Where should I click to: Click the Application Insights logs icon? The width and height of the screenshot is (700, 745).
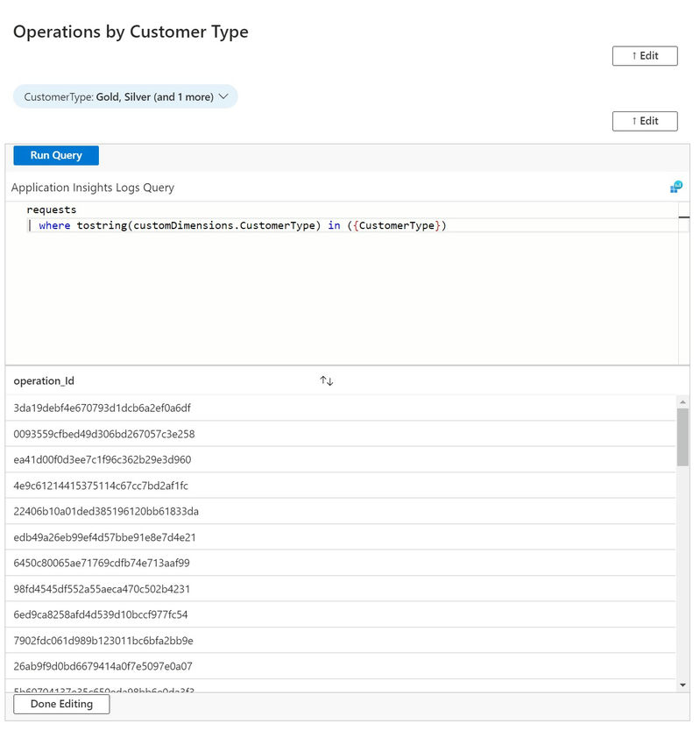(x=675, y=187)
